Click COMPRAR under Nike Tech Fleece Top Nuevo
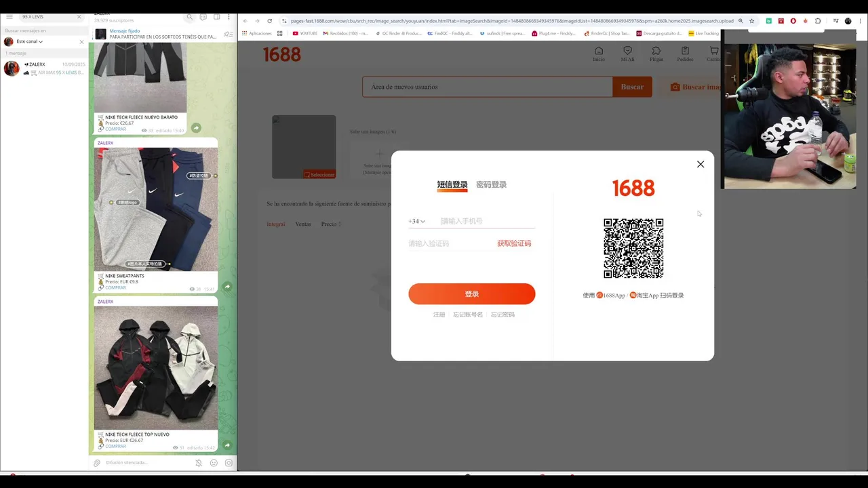Screen dimensions: 868x488 [115, 446]
